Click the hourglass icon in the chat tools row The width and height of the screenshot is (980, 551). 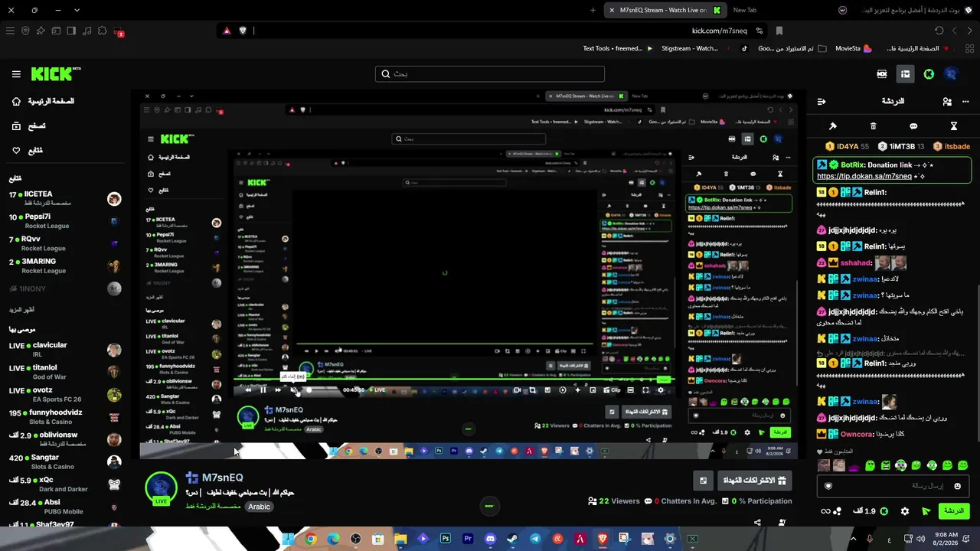[x=954, y=126]
